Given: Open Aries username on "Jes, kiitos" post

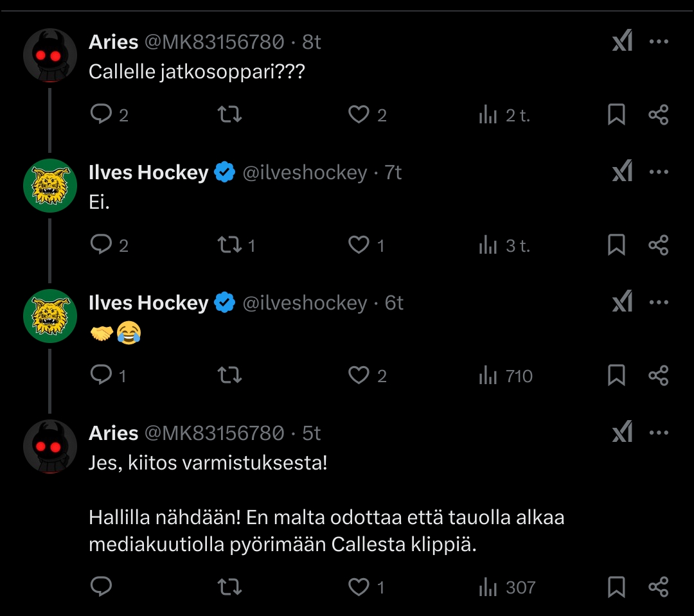Looking at the screenshot, I should pyautogui.click(x=114, y=434).
